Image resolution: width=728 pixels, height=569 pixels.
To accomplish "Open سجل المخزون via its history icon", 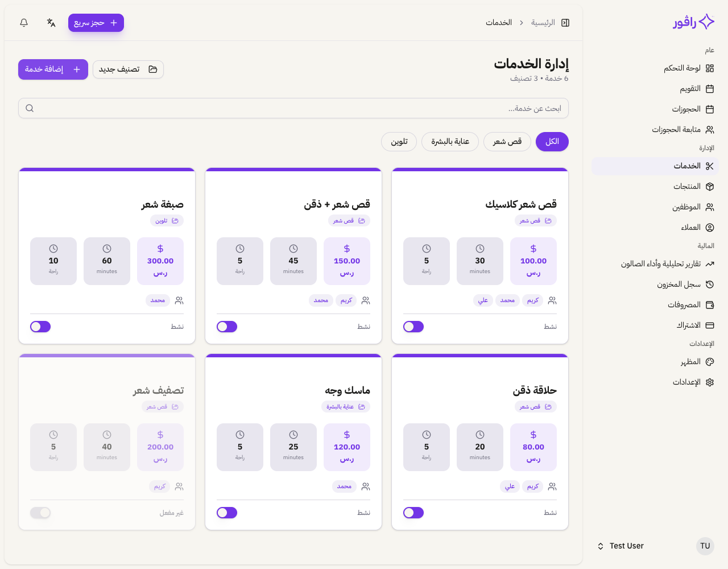I will click(x=710, y=284).
